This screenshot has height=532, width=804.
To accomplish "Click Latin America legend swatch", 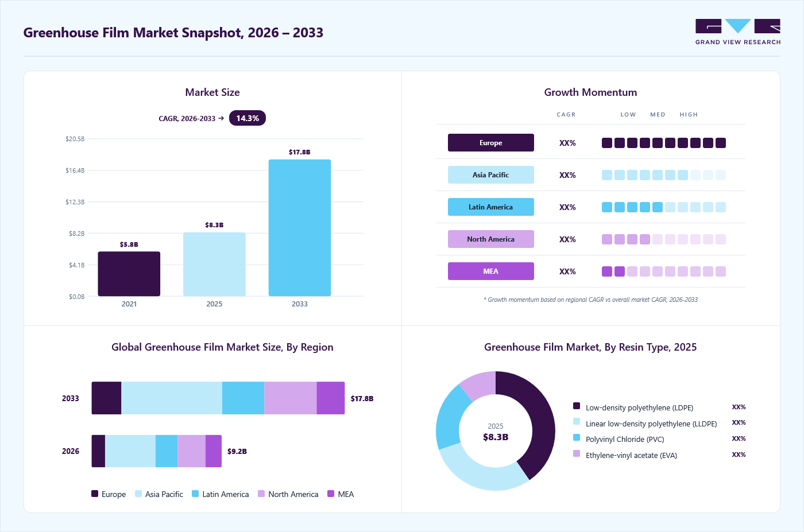I will [x=195, y=494].
